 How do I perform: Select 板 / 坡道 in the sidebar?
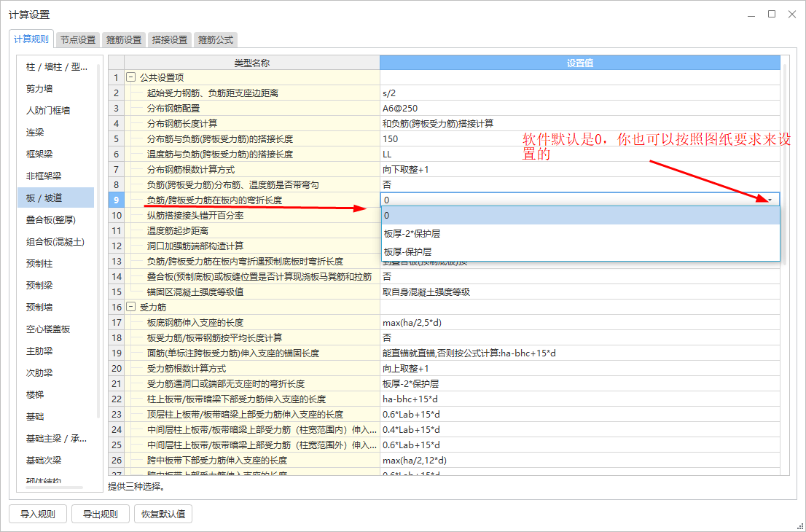(x=56, y=198)
